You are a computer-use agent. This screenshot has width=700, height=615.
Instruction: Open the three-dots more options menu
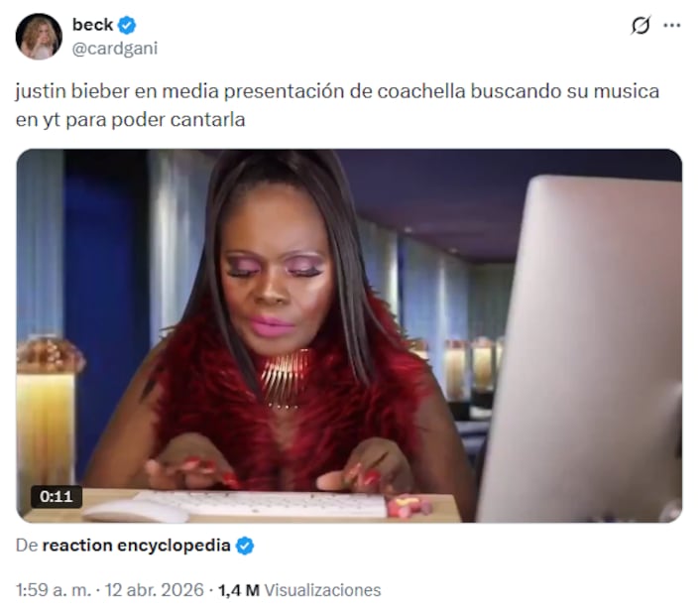(672, 26)
